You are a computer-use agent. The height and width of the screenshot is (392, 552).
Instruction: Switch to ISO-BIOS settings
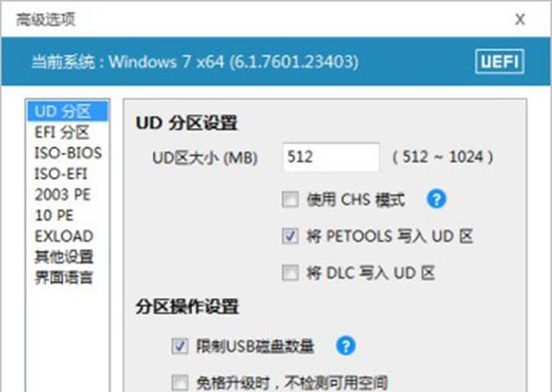click(x=68, y=153)
